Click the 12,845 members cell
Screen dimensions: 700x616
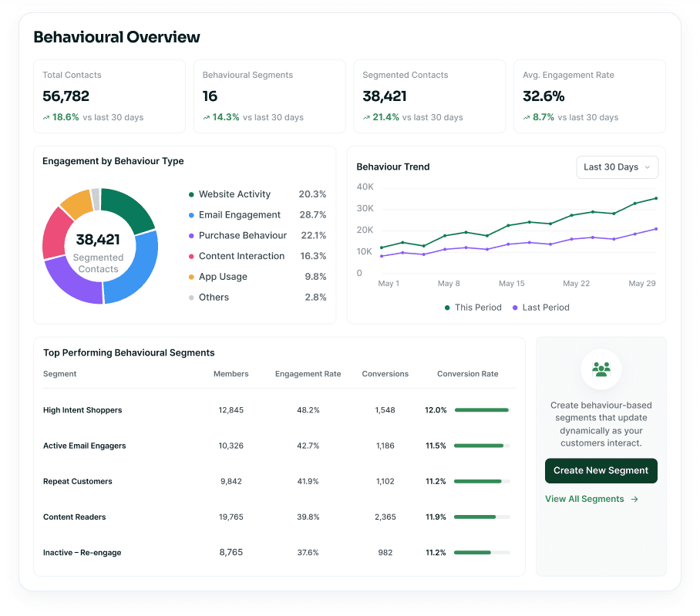pyautogui.click(x=231, y=410)
